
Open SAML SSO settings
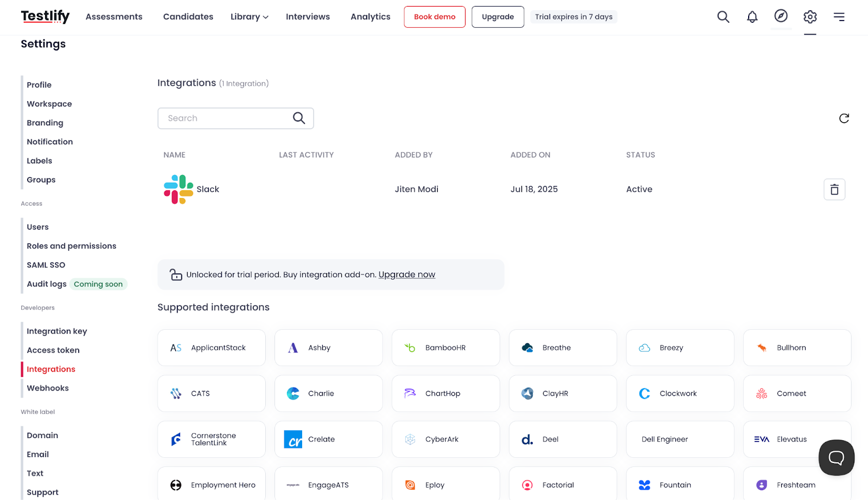click(x=46, y=265)
